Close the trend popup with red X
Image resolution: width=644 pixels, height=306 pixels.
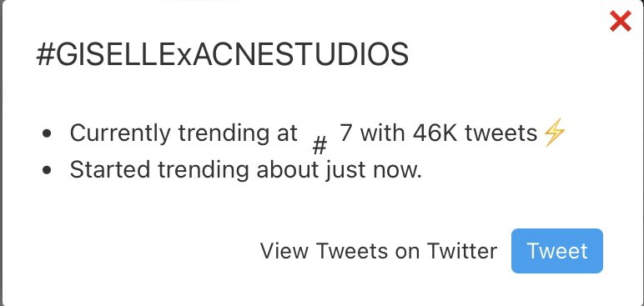[x=620, y=22]
